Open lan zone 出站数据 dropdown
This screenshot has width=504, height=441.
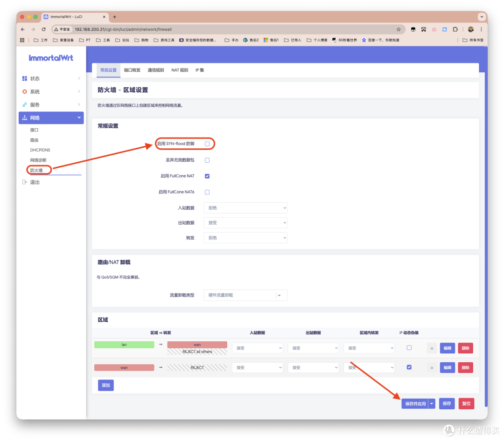point(314,348)
